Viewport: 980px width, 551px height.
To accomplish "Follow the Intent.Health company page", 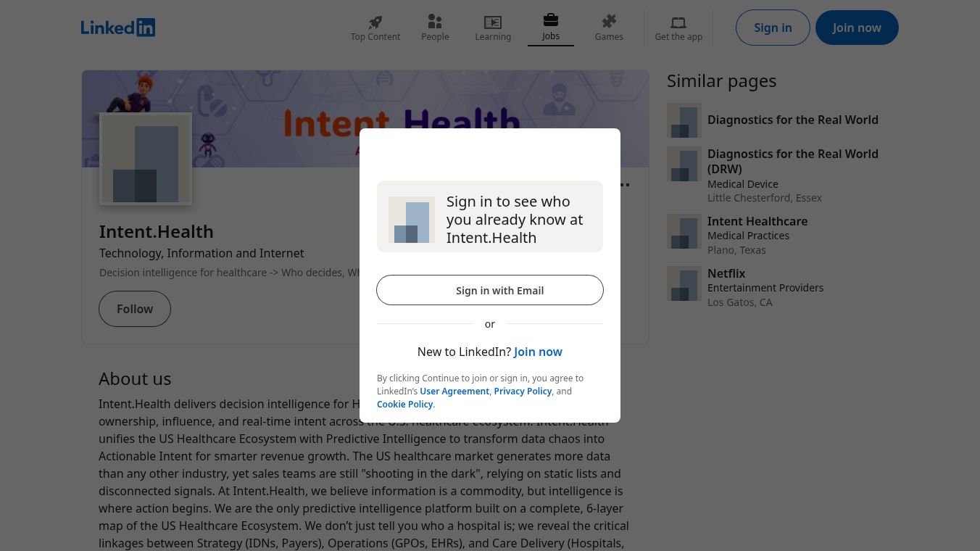I will pyautogui.click(x=135, y=309).
